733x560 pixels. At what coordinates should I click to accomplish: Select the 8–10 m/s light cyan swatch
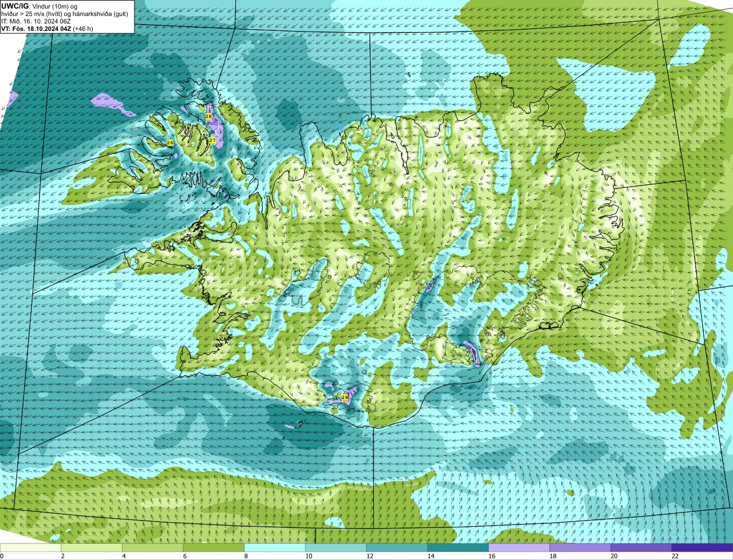[275, 547]
